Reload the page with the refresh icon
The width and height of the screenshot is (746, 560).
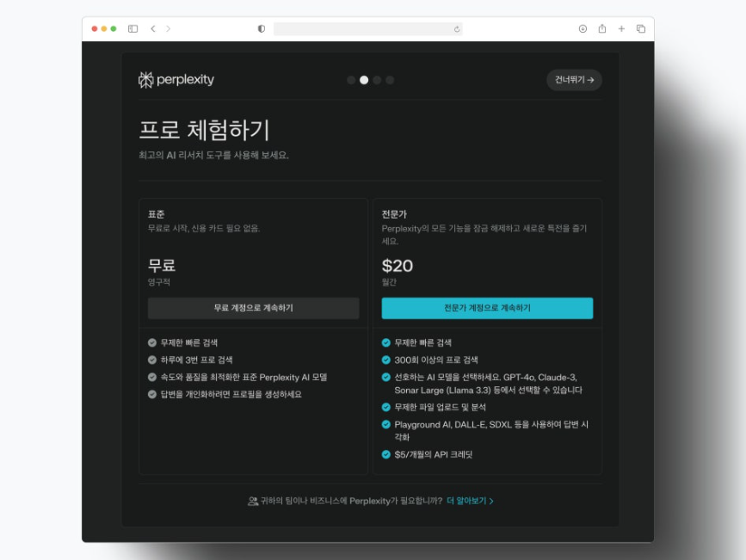pyautogui.click(x=457, y=28)
